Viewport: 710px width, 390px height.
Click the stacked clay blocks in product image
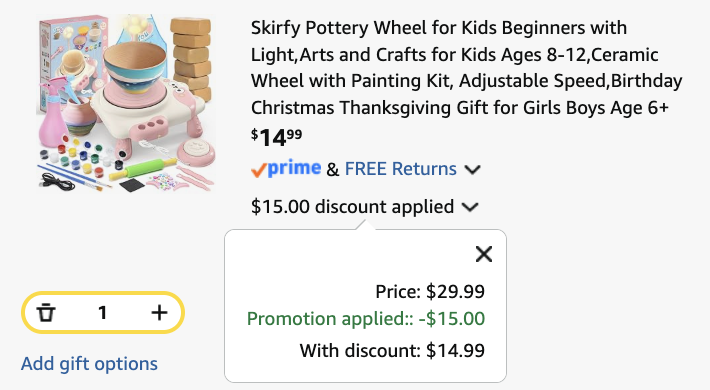tap(192, 58)
